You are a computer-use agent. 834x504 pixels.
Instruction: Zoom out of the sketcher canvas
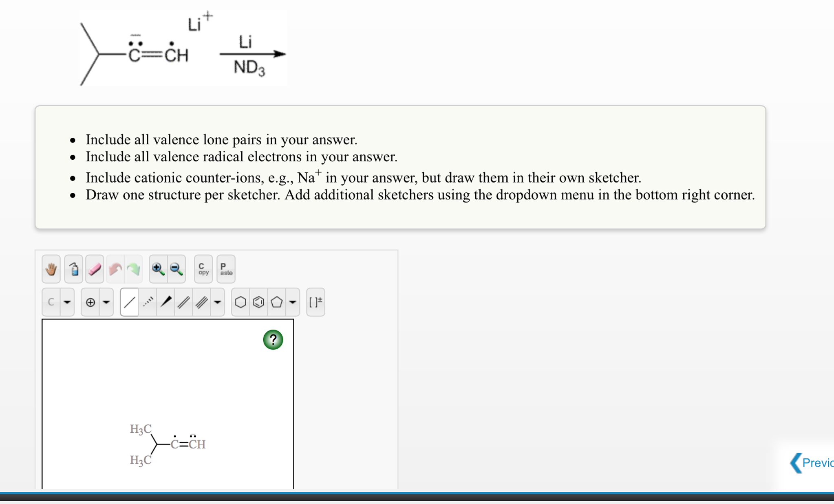point(177,269)
